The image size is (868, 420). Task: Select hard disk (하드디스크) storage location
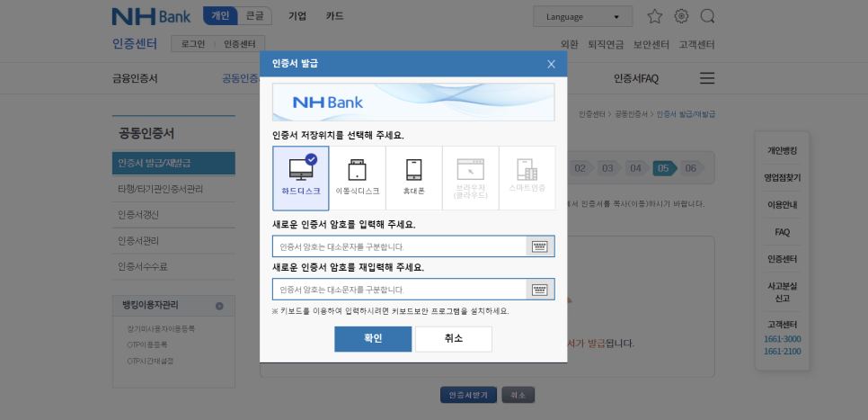pos(301,178)
